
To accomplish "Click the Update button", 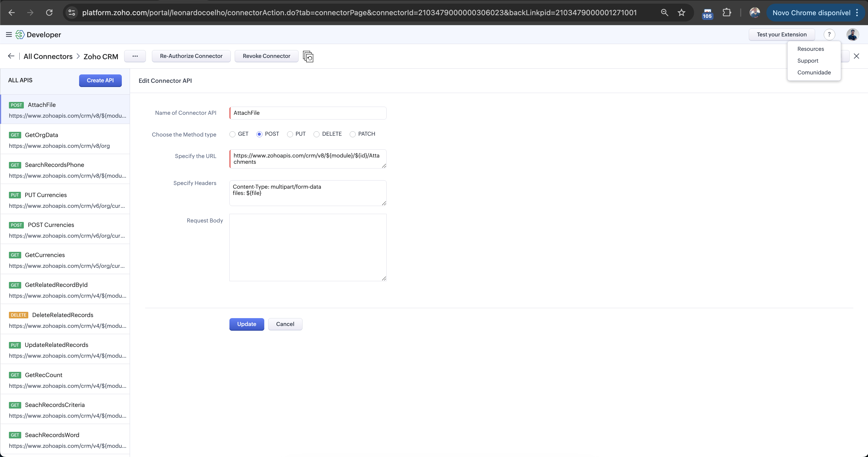I will [247, 324].
